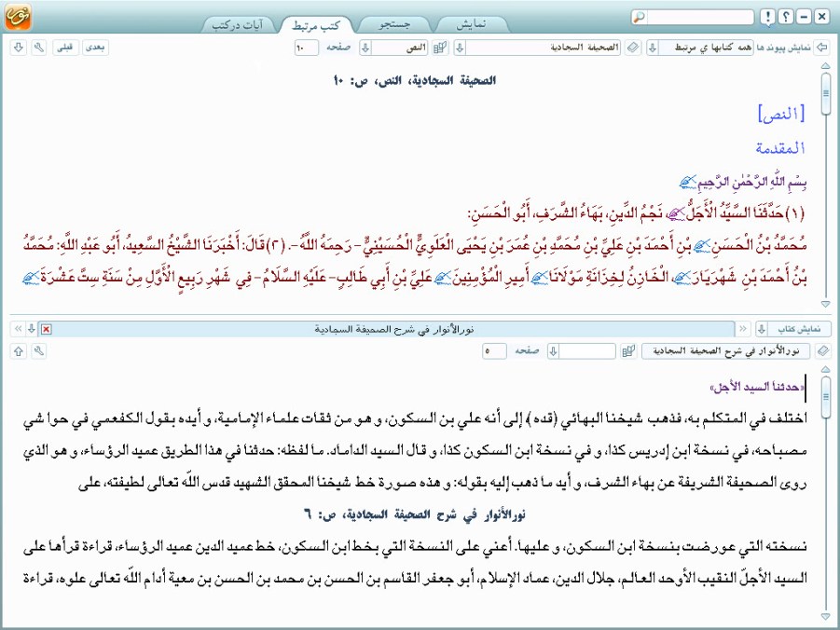This screenshot has width=840, height=630.
Task: Open the table of contents icon in the lower toolbar
Action: point(629,351)
